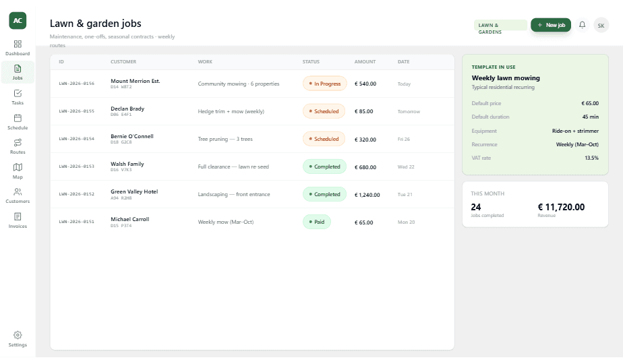Click the 13.5% VAT rate value
The image size is (623, 364).
pos(591,158)
